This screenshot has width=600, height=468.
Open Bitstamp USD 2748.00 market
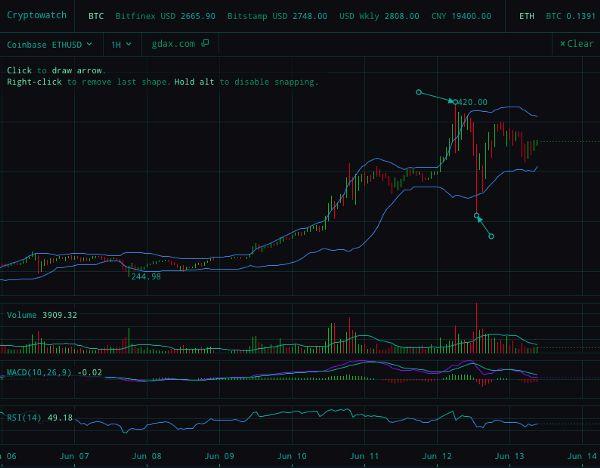click(x=277, y=16)
